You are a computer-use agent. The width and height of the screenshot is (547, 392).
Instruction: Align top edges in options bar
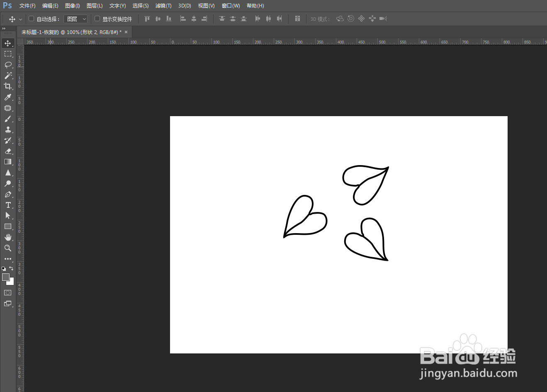tap(147, 19)
